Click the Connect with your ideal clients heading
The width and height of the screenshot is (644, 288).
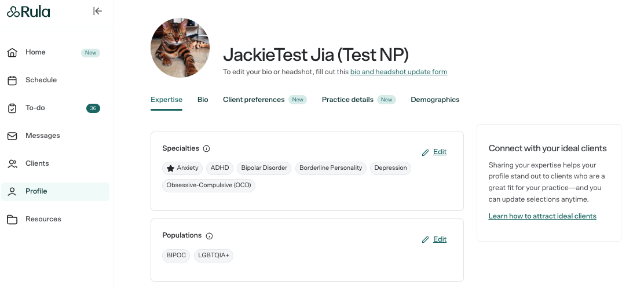pyautogui.click(x=547, y=148)
